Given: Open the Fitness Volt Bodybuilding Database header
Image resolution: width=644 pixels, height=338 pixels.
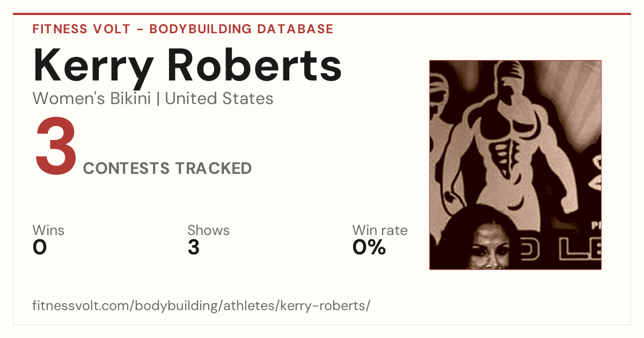Looking at the screenshot, I should tap(183, 29).
